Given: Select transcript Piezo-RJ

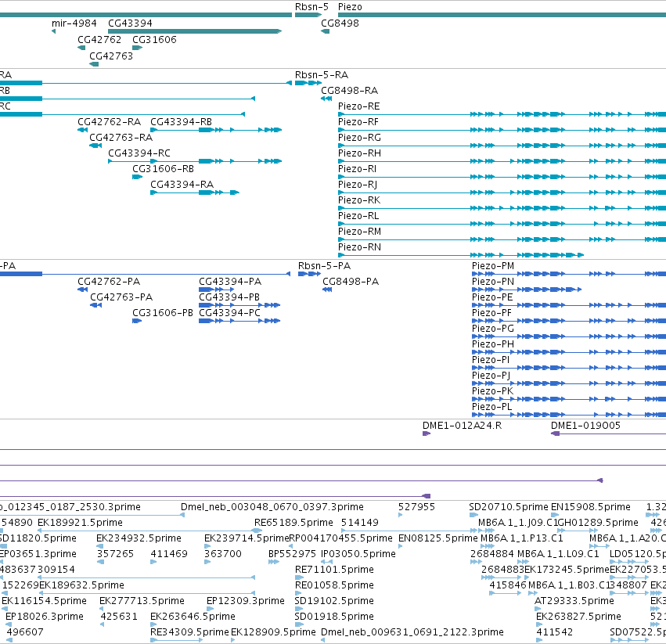Looking at the screenshot, I should point(358,185).
